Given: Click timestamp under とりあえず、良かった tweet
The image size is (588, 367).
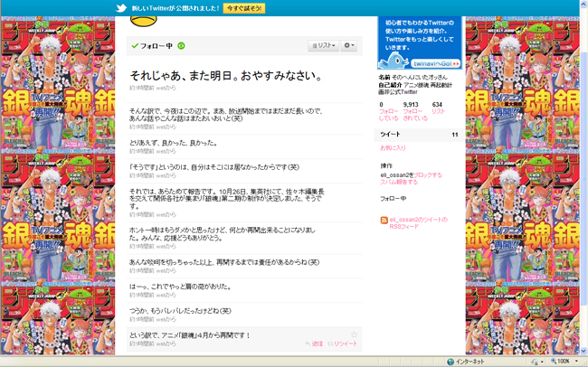Looking at the screenshot, I should point(153,152).
